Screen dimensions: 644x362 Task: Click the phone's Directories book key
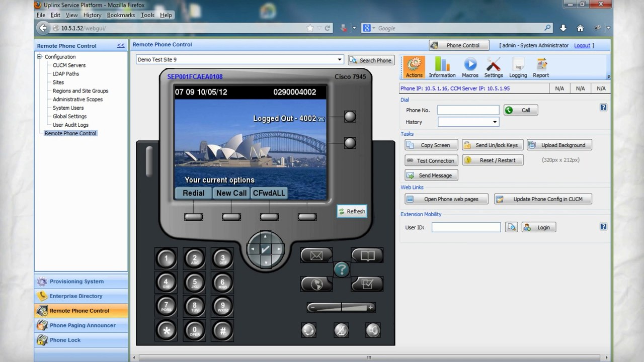pos(367,255)
